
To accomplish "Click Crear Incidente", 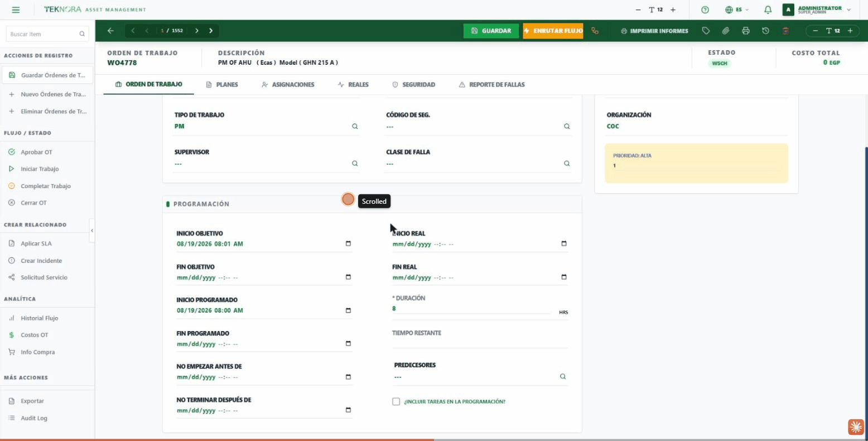I will click(x=41, y=261).
